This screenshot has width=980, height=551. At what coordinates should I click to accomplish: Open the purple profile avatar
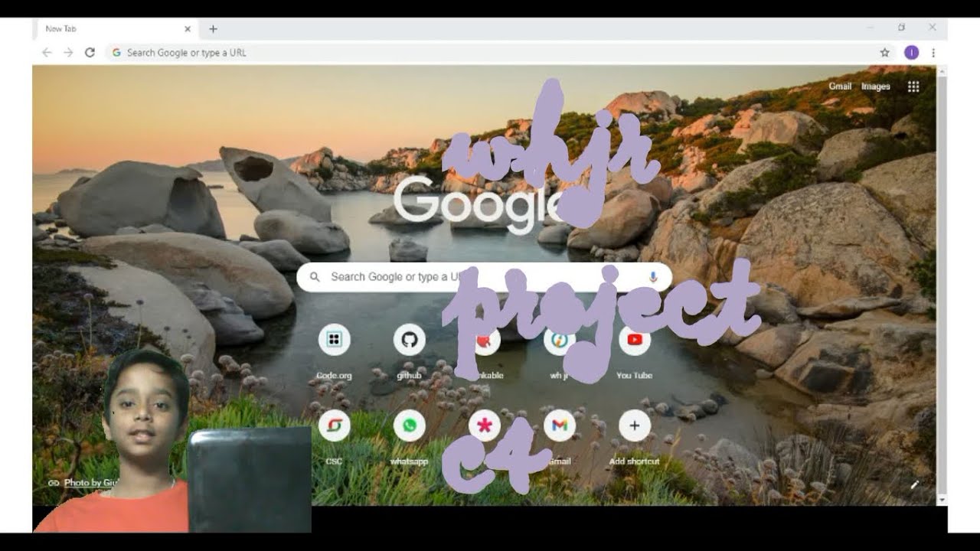911,52
